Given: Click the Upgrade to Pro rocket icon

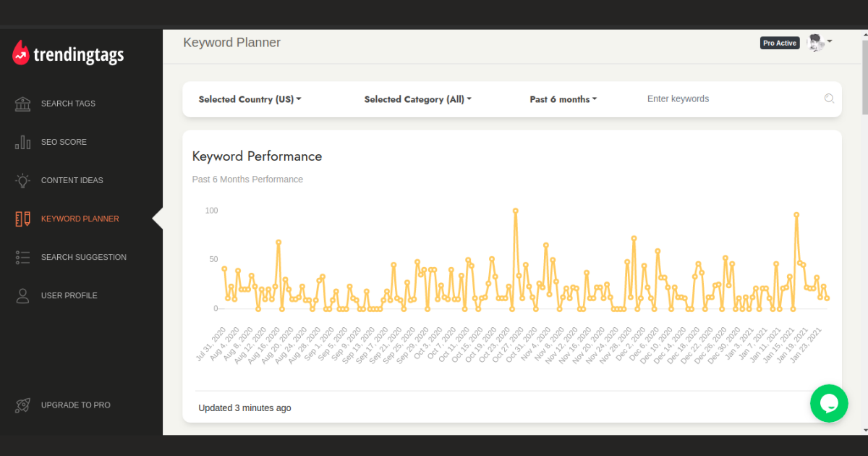Looking at the screenshot, I should coord(22,405).
